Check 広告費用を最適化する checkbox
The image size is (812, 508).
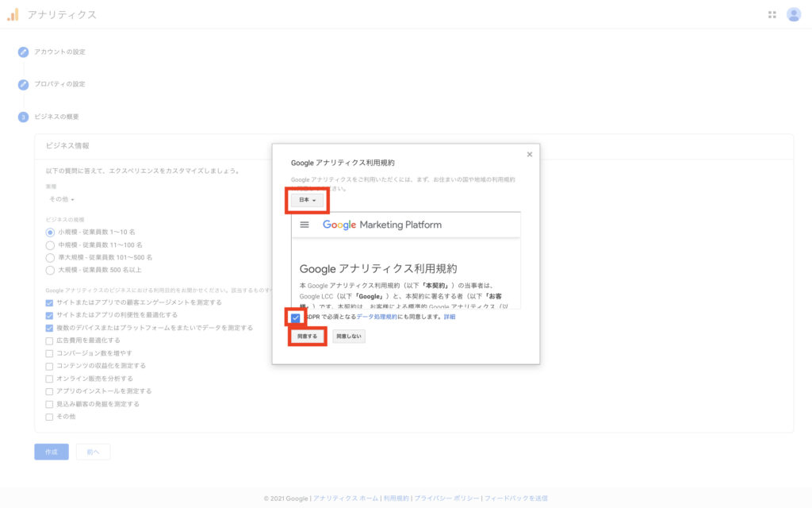pos(49,341)
